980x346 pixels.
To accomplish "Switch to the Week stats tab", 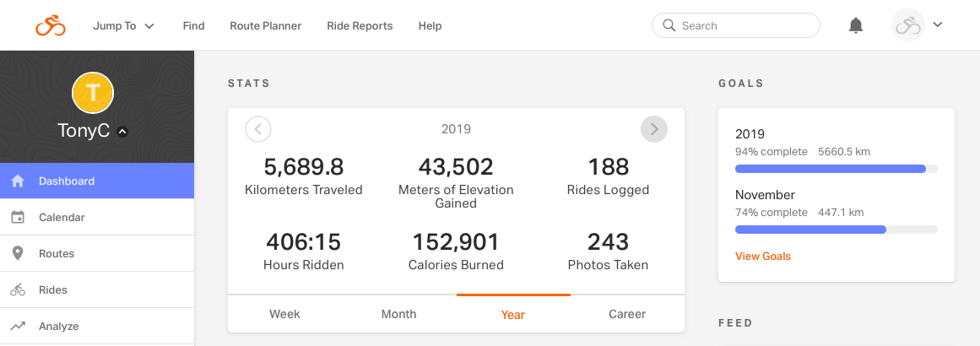I will tap(284, 314).
